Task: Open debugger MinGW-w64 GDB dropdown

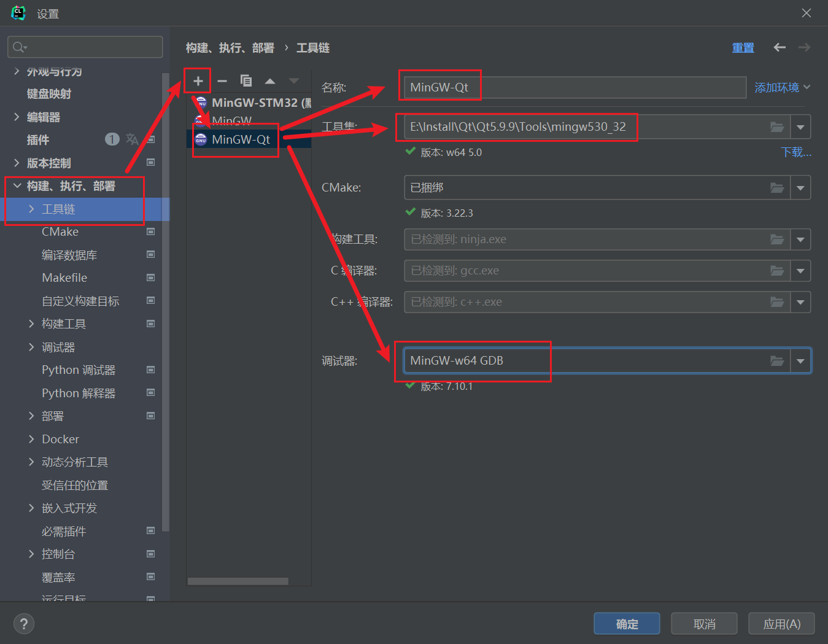Action: (x=800, y=361)
